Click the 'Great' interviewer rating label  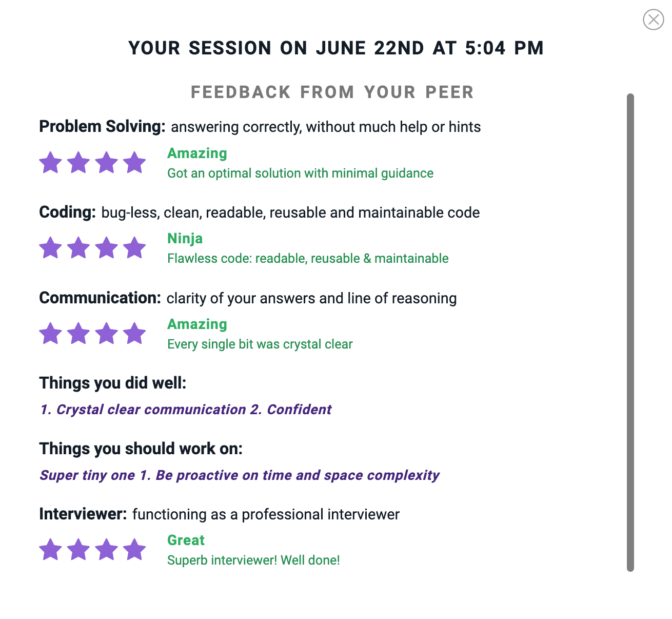point(186,540)
